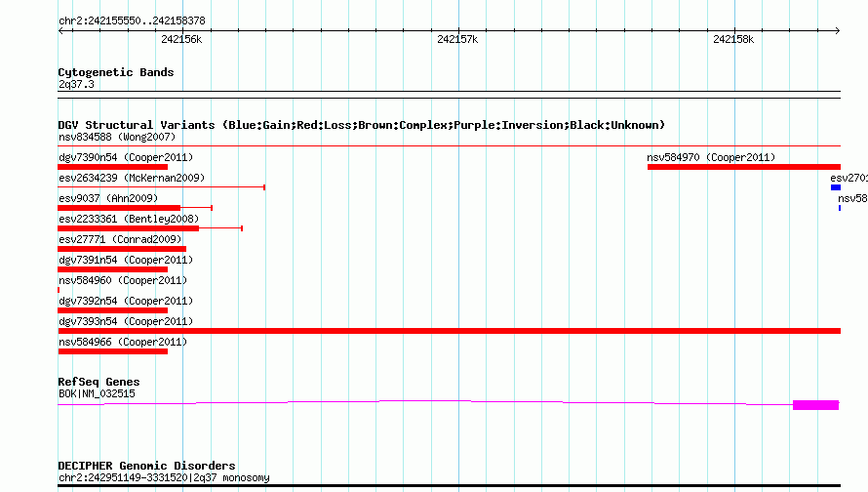Click the 242158k ruler position label
This screenshot has height=492, width=868.
[x=733, y=39]
